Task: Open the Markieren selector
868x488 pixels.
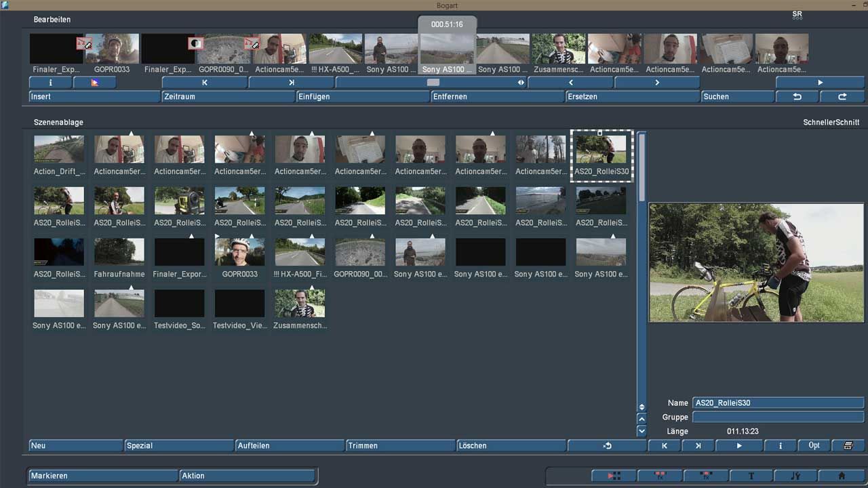Action: click(103, 476)
